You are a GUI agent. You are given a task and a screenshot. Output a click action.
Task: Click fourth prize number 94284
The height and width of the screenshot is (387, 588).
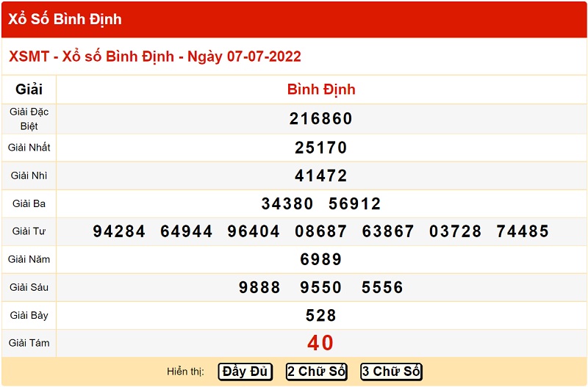(x=119, y=231)
